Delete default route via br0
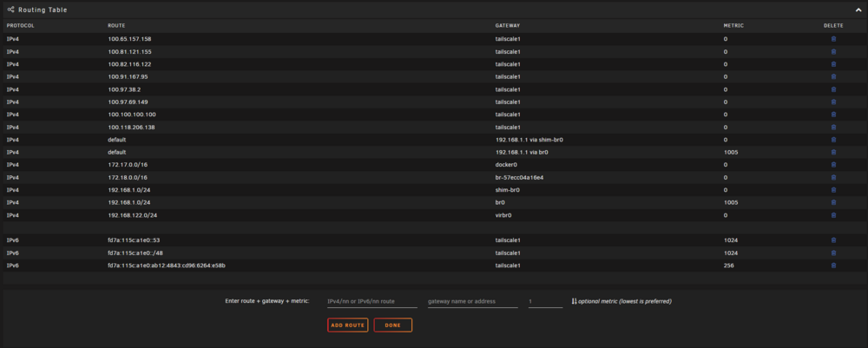Screen dimensions: 868x348 point(833,152)
